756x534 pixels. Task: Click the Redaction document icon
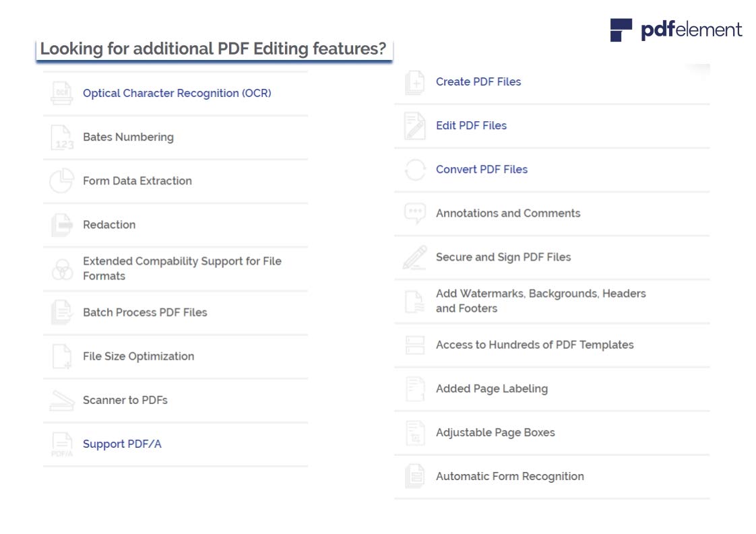tap(62, 225)
